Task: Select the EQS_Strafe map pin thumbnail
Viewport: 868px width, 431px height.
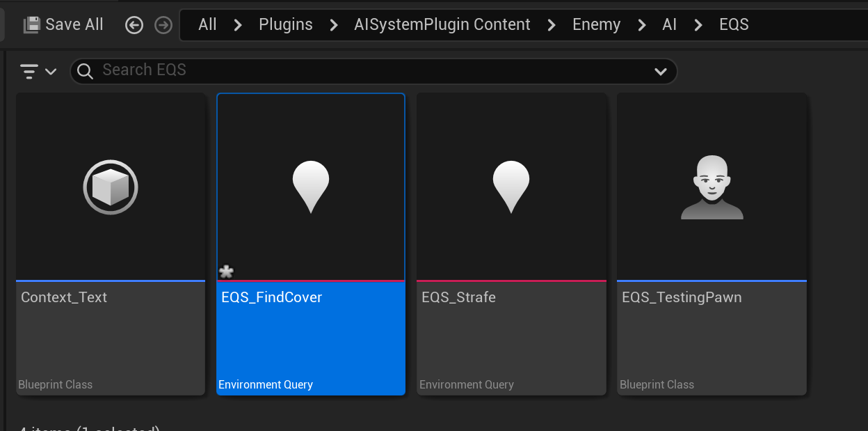Action: coord(511,187)
